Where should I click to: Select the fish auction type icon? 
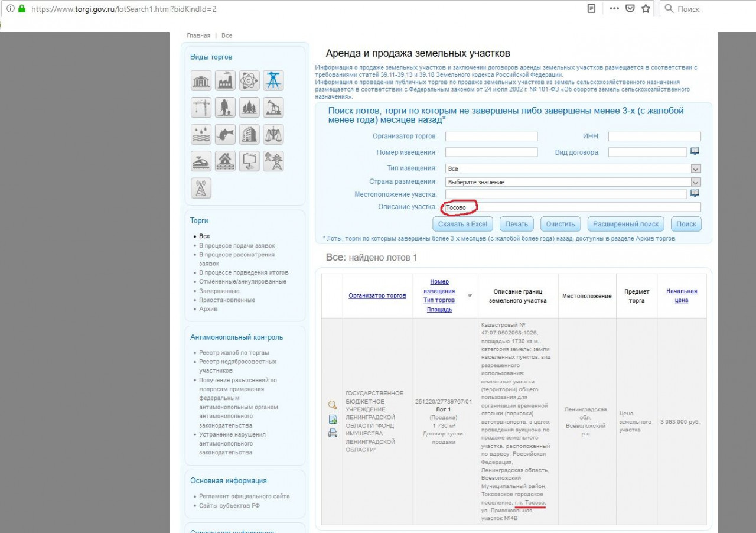pos(225,134)
